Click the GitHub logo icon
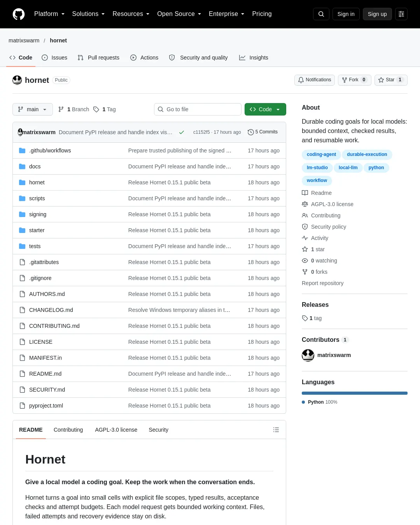Viewport: 420px width, 525px height. click(19, 14)
